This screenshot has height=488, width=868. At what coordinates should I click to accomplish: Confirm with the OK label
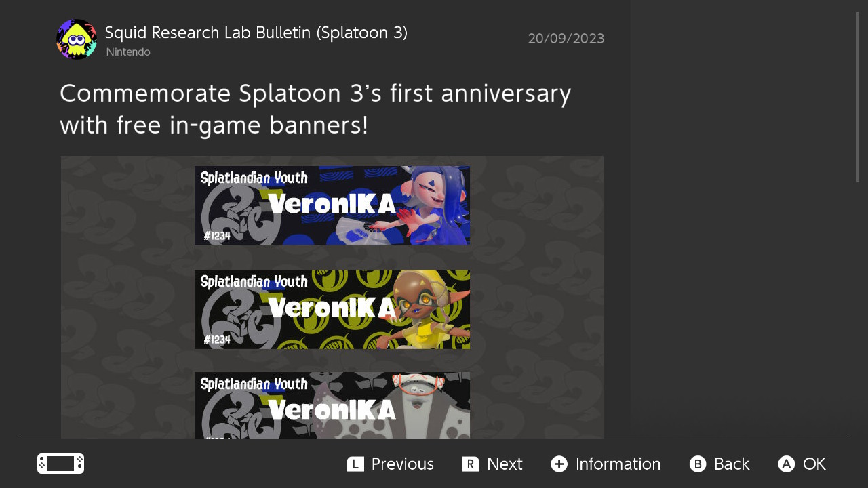pyautogui.click(x=814, y=464)
